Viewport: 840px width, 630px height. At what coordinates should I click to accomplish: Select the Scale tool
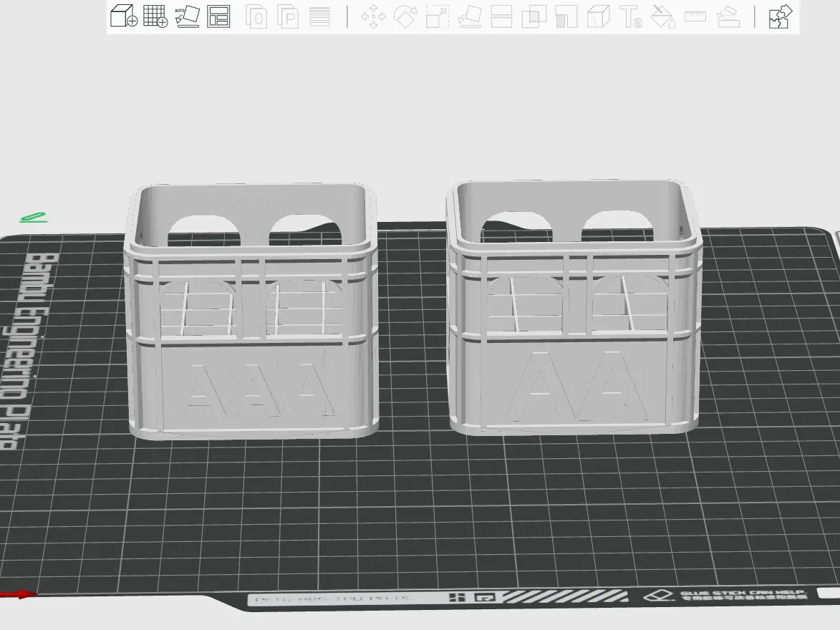coord(437,18)
